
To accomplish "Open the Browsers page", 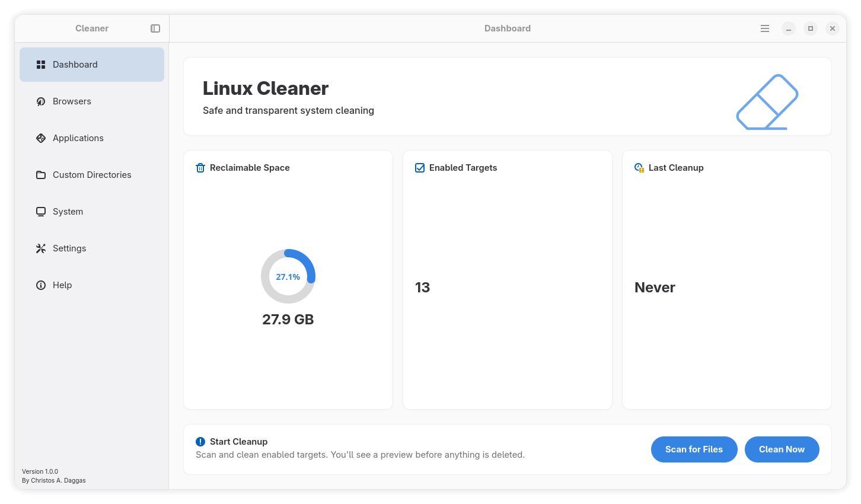I will (x=72, y=101).
